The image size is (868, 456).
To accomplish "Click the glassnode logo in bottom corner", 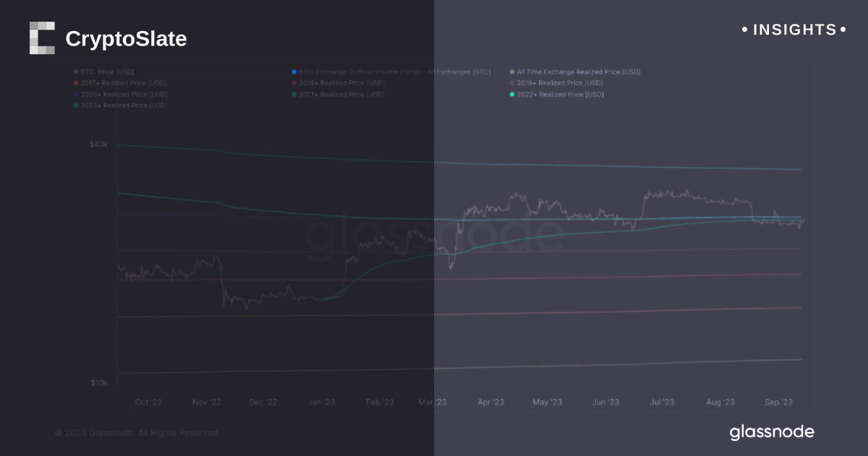I will point(772,433).
